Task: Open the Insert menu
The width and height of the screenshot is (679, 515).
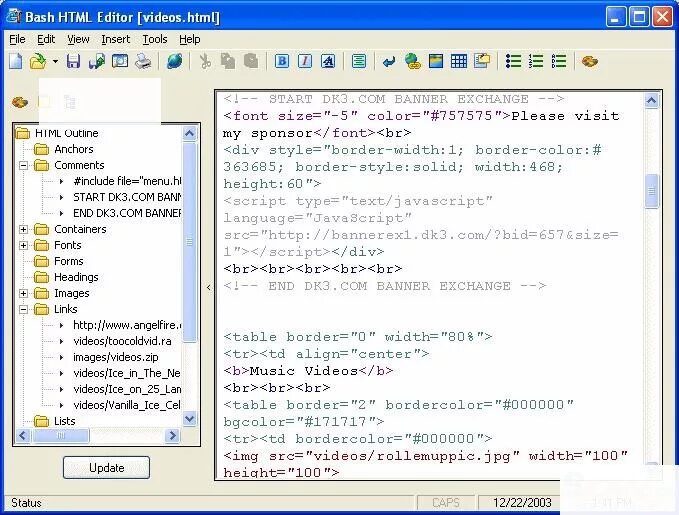Action: 116,39
